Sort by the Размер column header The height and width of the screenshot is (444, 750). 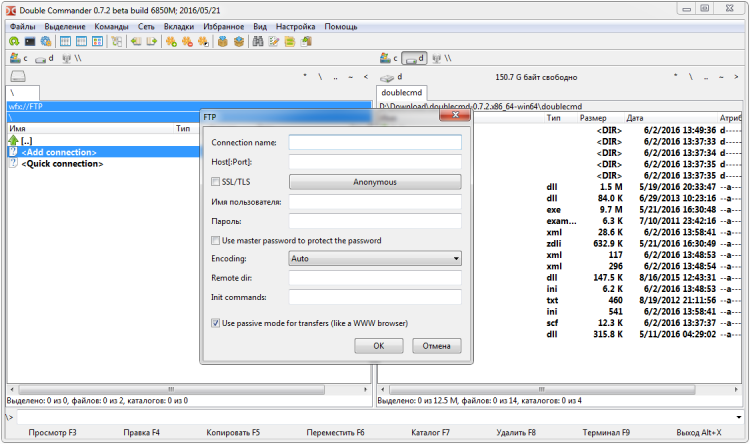point(593,118)
